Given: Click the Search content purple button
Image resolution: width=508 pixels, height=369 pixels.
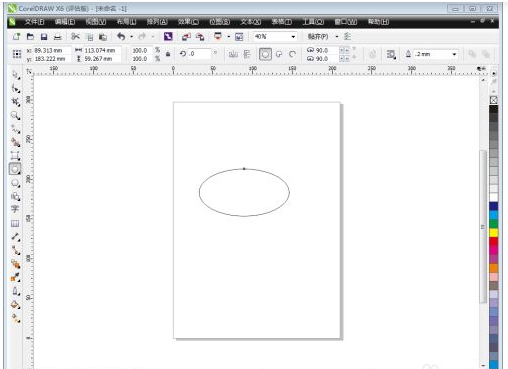Looking at the screenshot, I should 168,36.
